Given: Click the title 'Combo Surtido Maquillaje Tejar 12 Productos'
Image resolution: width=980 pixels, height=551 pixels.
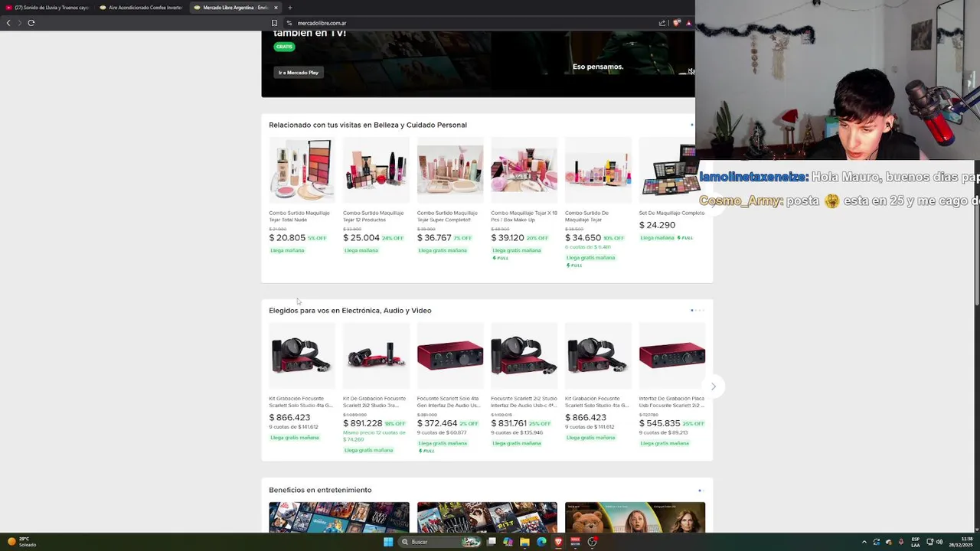Looking at the screenshot, I should (374, 217).
